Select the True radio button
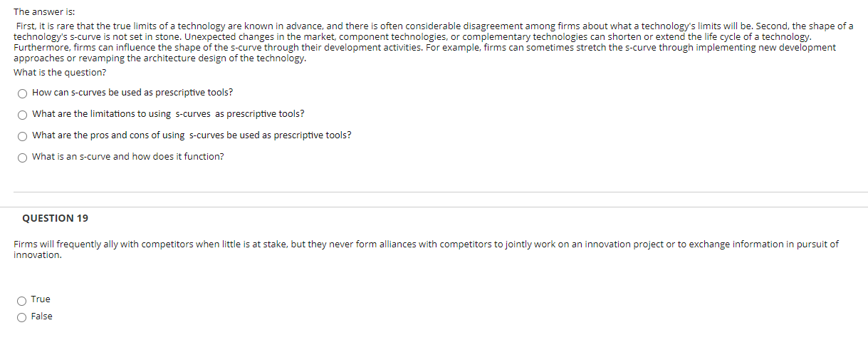The image size is (868, 345). tap(23, 300)
